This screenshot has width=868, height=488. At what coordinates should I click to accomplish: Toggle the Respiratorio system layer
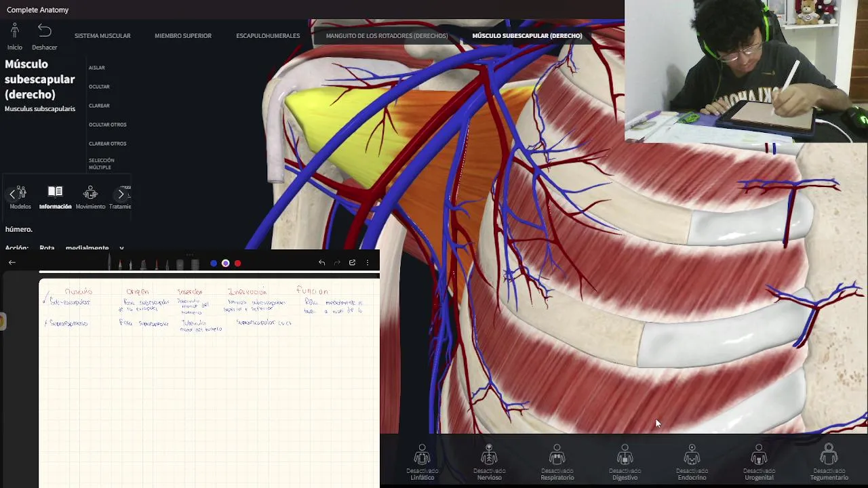[557, 462]
